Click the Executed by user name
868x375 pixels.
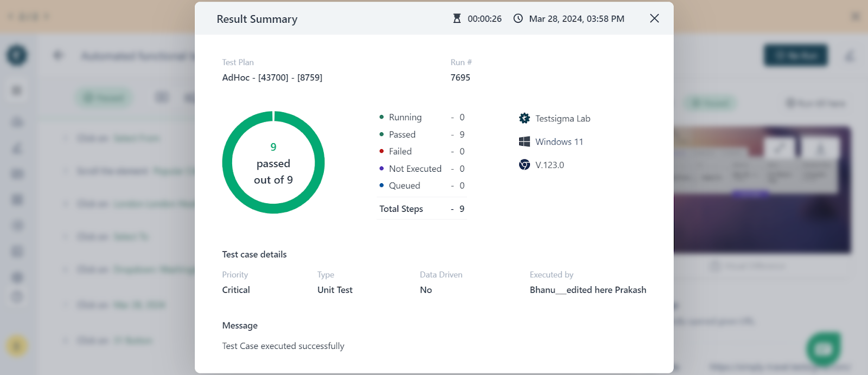point(588,290)
